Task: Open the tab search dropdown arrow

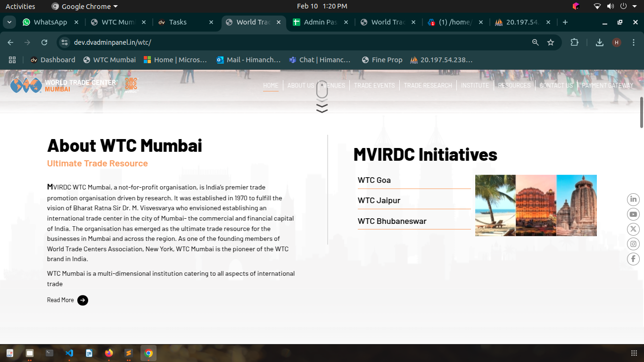Action: click(9, 22)
